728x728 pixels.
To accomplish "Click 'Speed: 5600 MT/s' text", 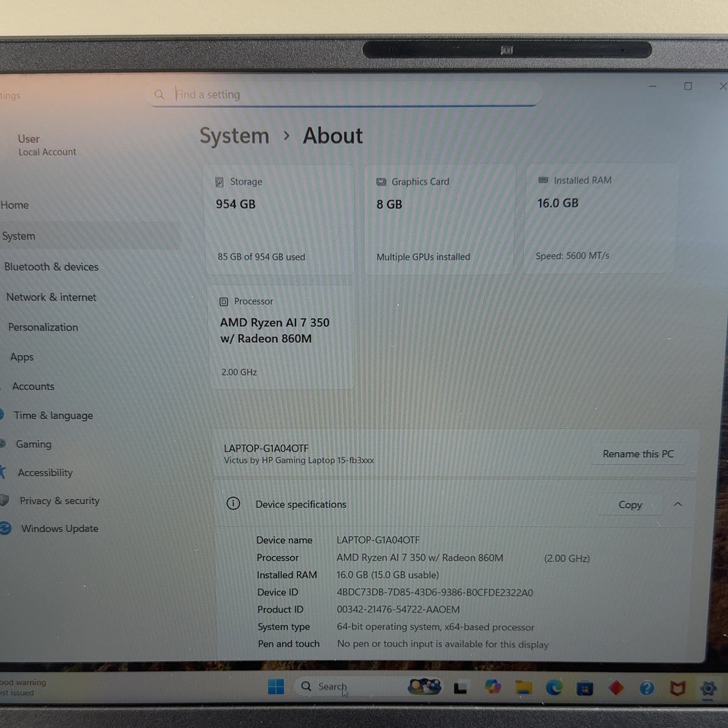I will [x=572, y=256].
